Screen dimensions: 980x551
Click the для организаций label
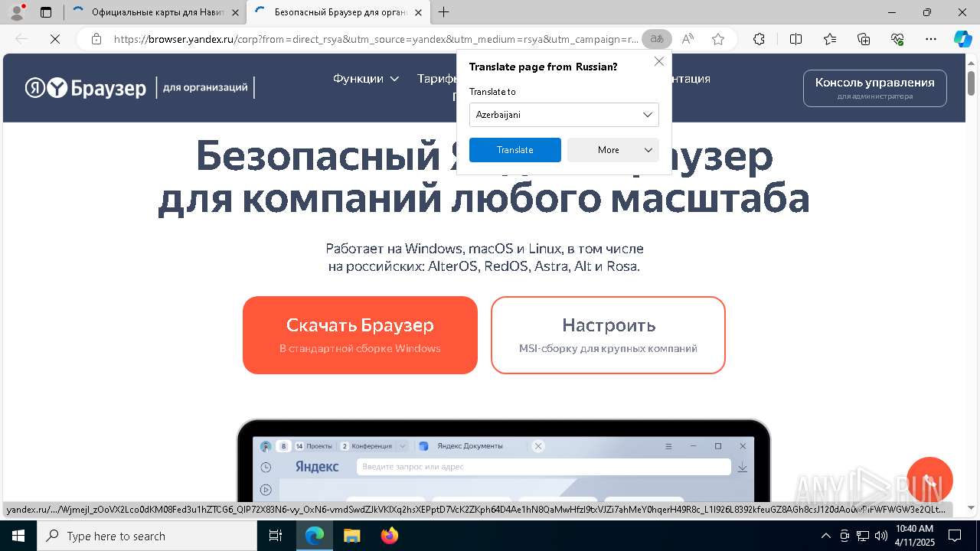click(x=205, y=87)
